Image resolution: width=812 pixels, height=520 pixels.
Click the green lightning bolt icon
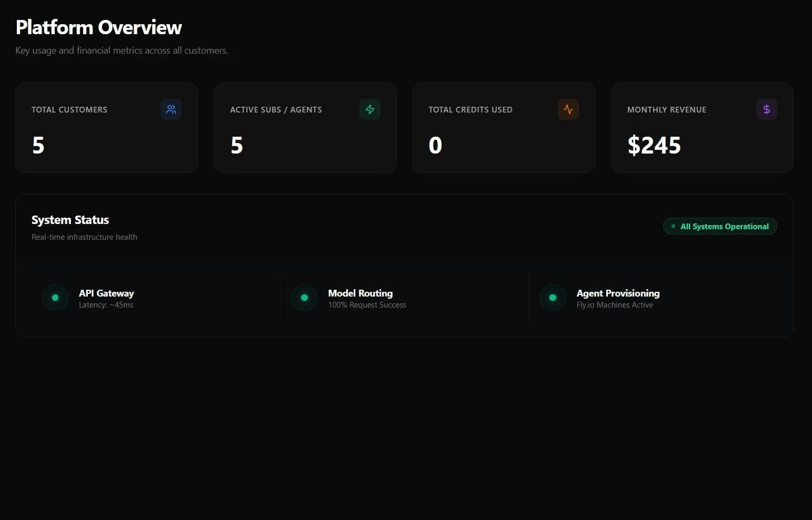[370, 109]
